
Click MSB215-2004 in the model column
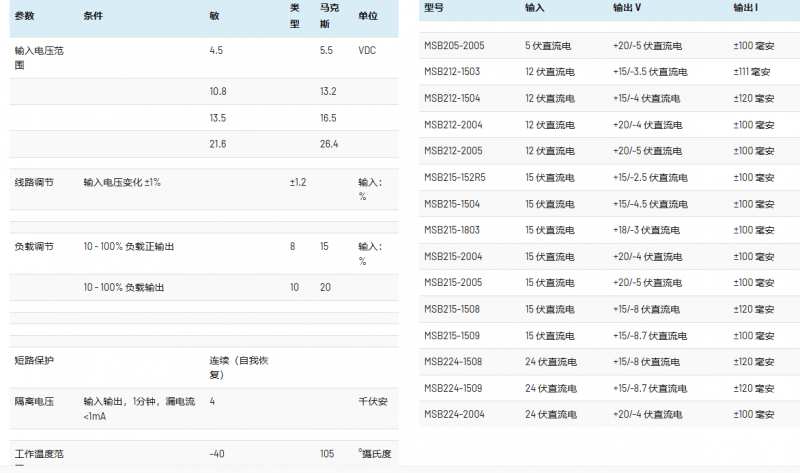[453, 256]
